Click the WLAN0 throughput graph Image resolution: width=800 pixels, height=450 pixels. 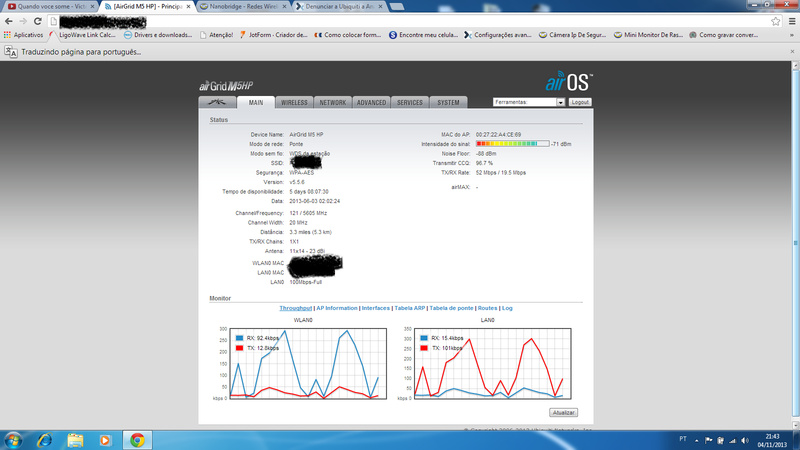pos(308,364)
